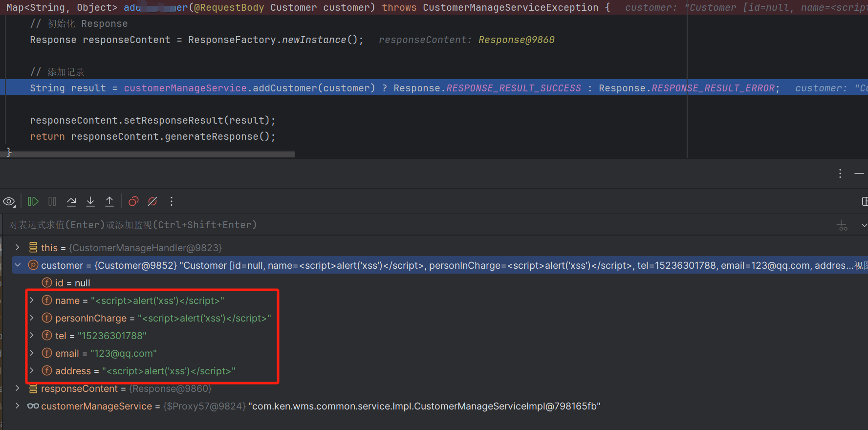Collapse the customer variable node
This screenshot has width=868, height=430.
coord(18,265)
